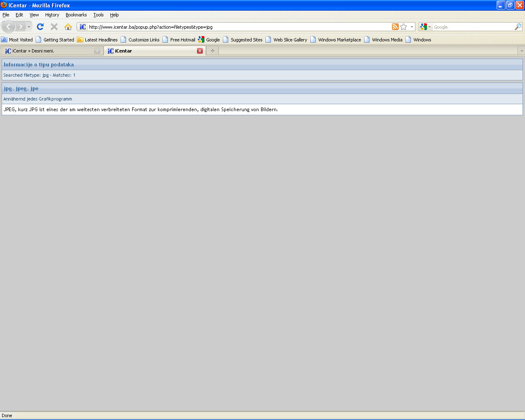Screen dimensions: 525x420
Task: Open the Bookmarks menu
Action: pyautogui.click(x=76, y=15)
